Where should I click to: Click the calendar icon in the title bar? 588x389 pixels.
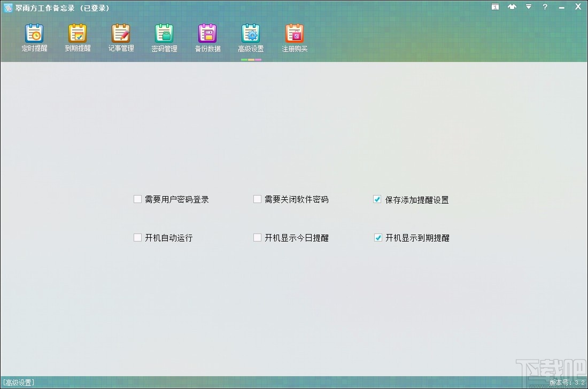click(495, 7)
